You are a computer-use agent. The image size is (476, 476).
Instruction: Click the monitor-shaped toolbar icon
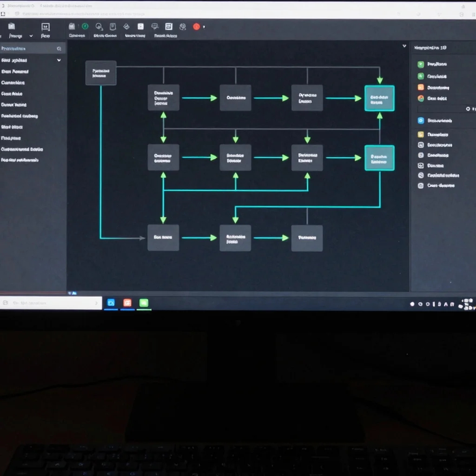tap(155, 26)
